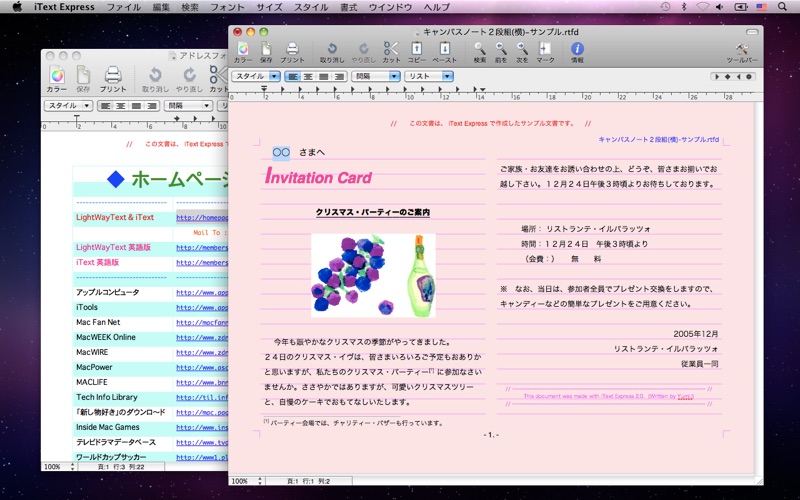The image size is (800, 500).
Task: Click Print (プリント) icon in front window
Action: [x=292, y=52]
